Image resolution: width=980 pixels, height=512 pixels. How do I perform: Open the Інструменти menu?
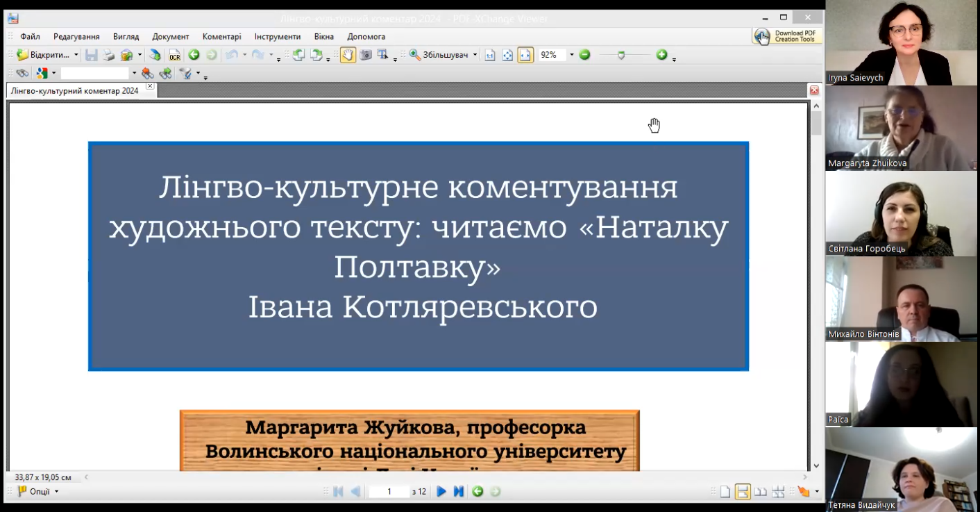point(277,36)
